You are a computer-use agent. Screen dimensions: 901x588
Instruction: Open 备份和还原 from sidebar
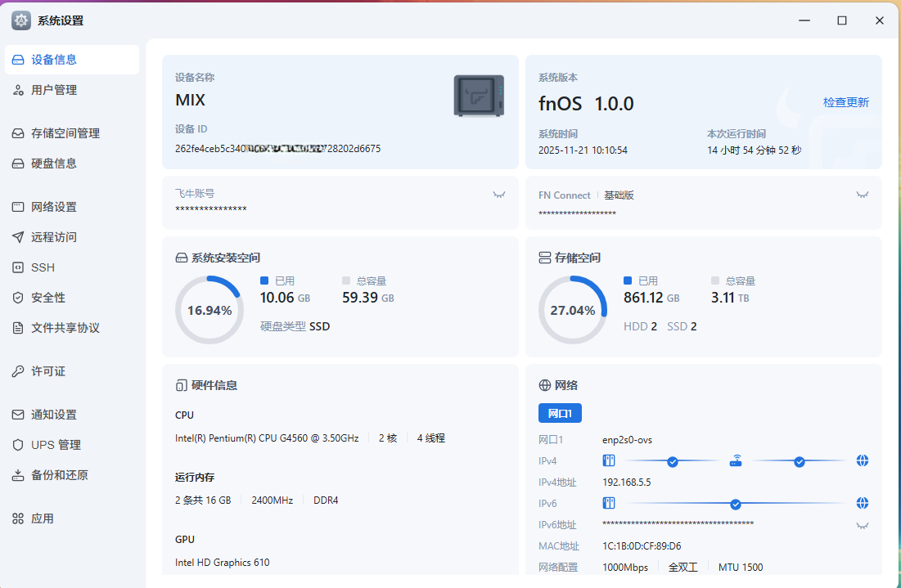tap(59, 475)
